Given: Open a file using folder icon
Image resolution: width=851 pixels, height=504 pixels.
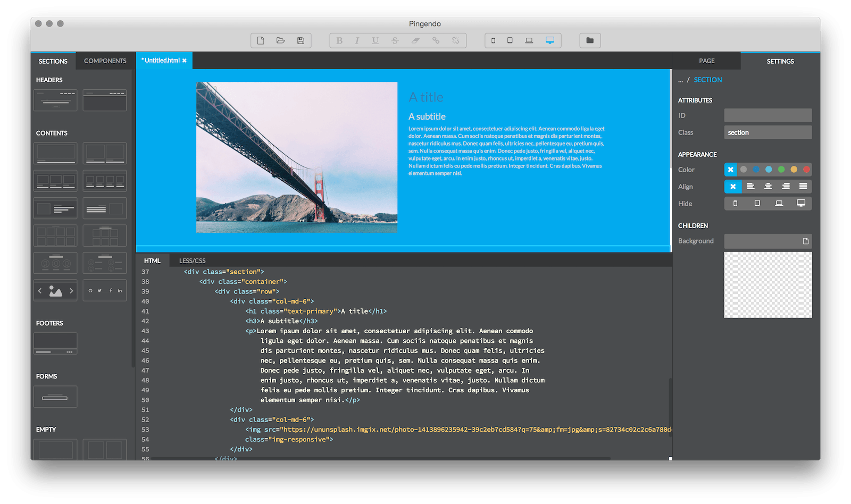Looking at the screenshot, I should [x=280, y=40].
